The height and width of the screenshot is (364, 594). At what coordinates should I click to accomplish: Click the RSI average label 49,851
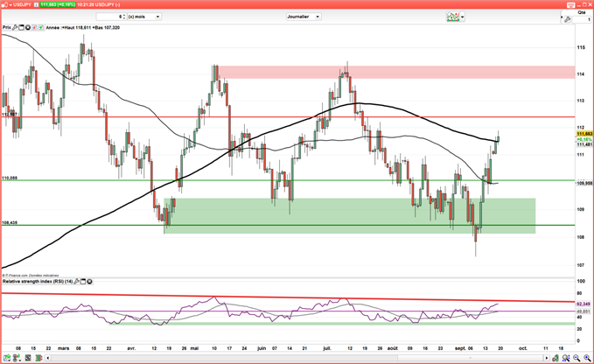(x=584, y=311)
